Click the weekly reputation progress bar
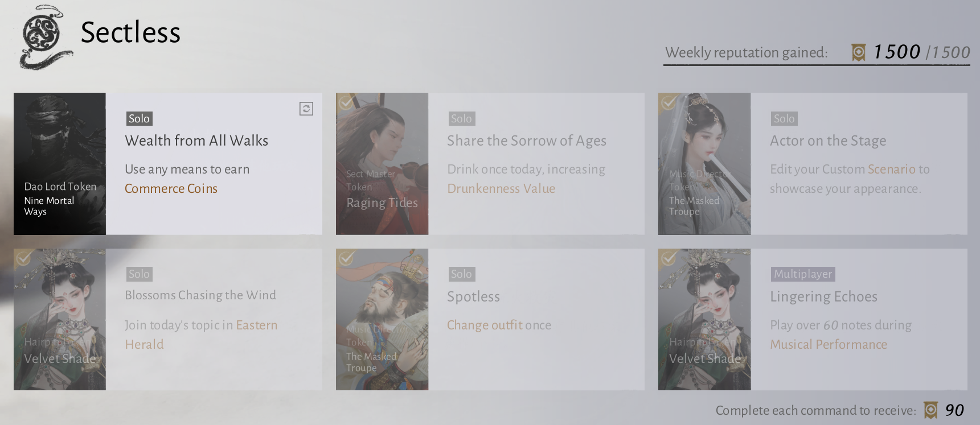This screenshot has height=425, width=980. [x=816, y=65]
